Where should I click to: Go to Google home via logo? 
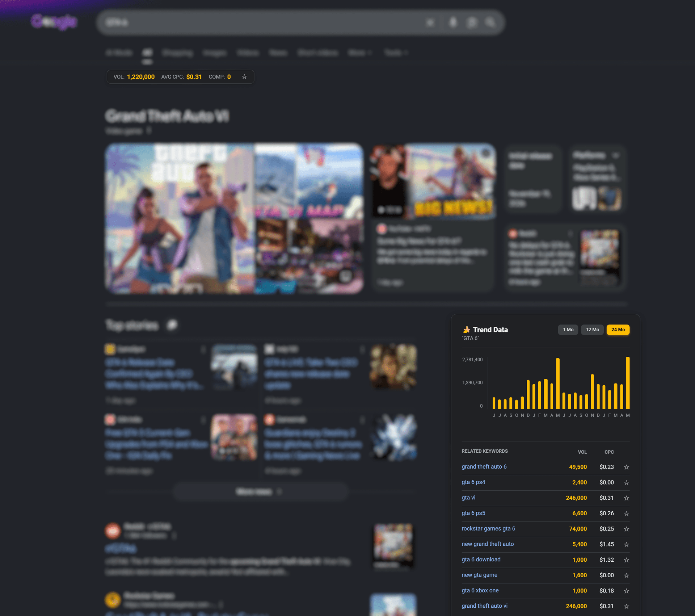[54, 22]
